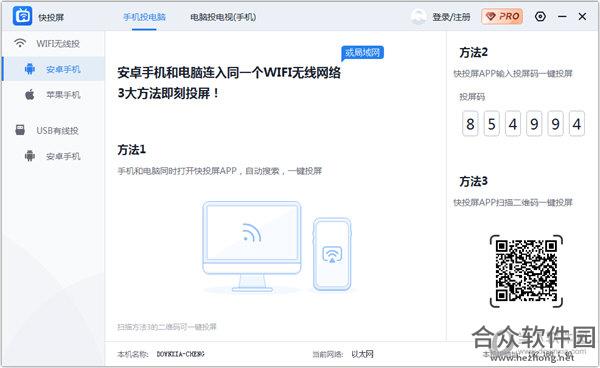Click the Apple logo icon
600x368 pixels.
click(x=29, y=94)
